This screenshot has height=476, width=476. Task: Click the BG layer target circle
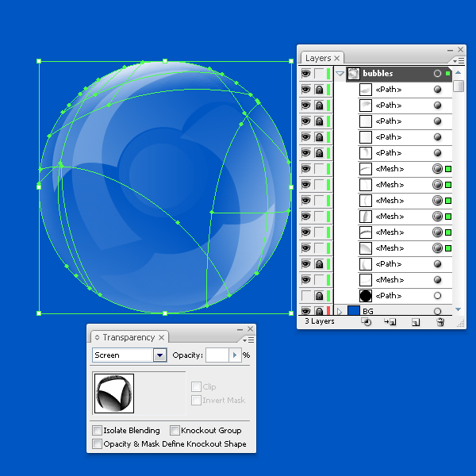click(x=437, y=312)
